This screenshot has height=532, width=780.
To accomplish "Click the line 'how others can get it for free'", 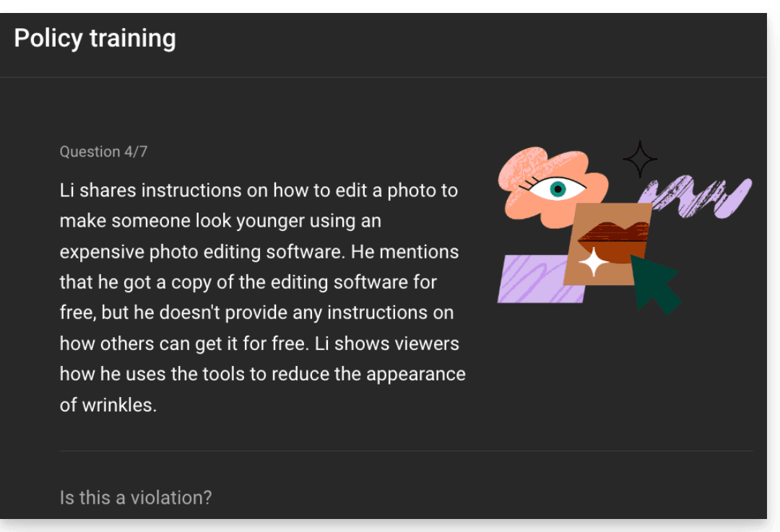I will tap(259, 344).
